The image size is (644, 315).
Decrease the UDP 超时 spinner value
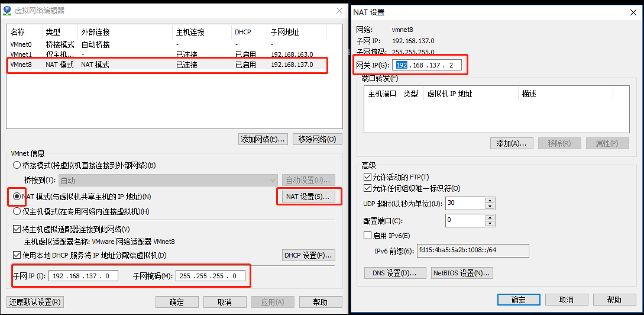pos(489,206)
